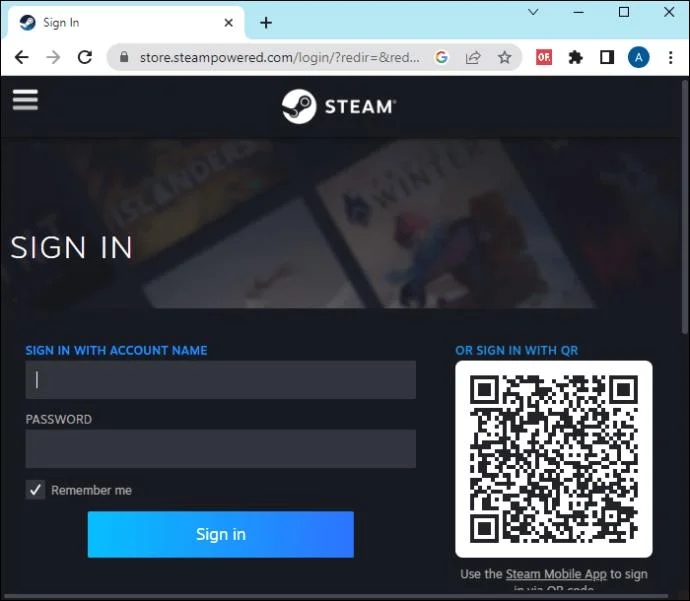Click 'OR SIGN IN WITH QR' label
690x601 pixels.
tap(517, 350)
